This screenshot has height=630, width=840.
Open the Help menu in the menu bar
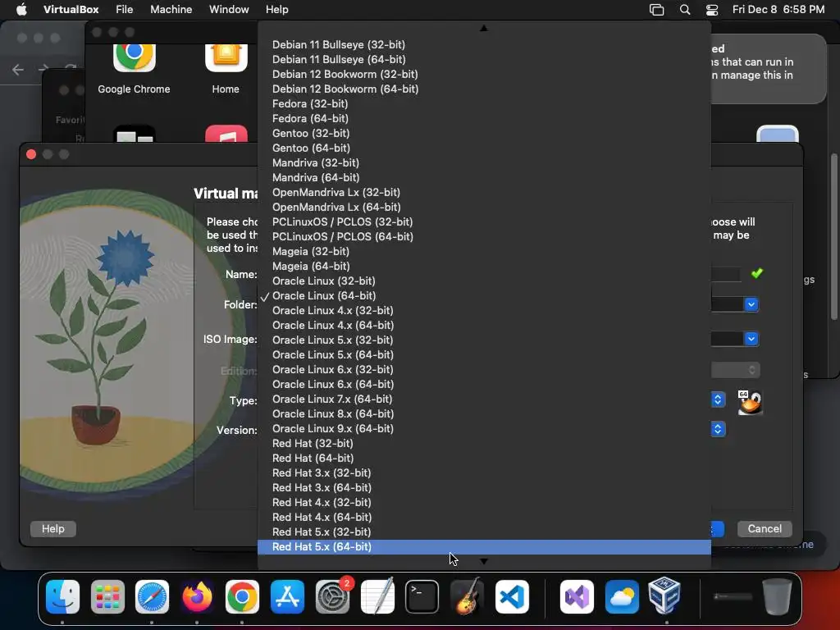[x=277, y=10]
